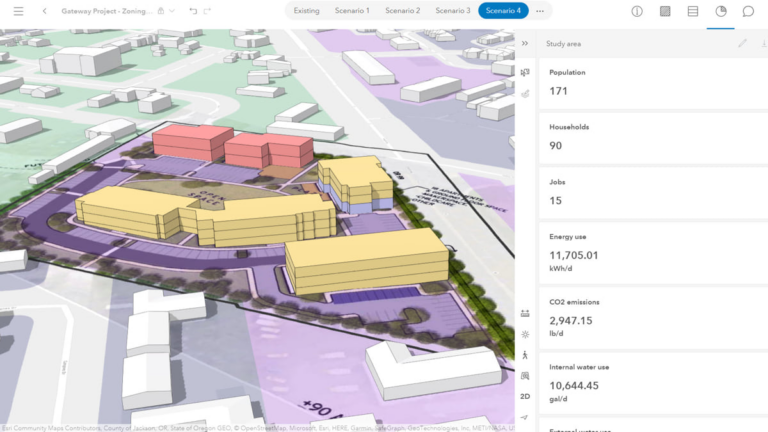The height and width of the screenshot is (432, 768).
Task: Click the jobs value 15
Action: click(555, 201)
